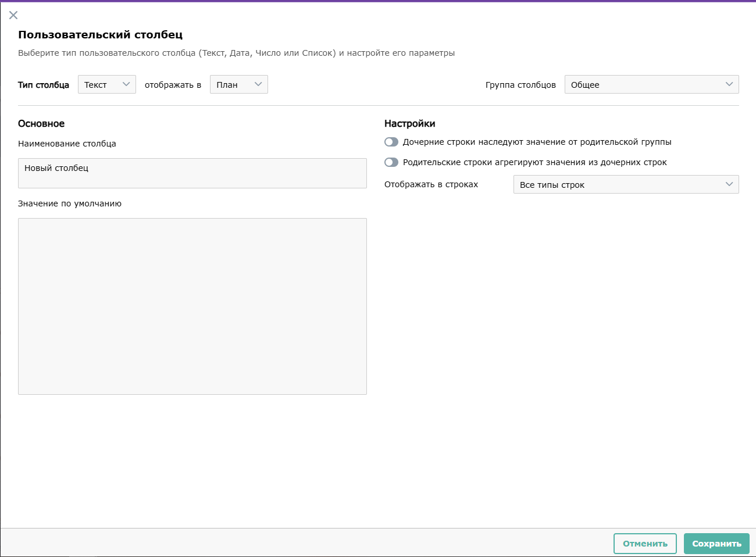This screenshot has height=557, width=756.
Task: Click the 'Пользовательский столбец' dialog title
Action: 100,34
